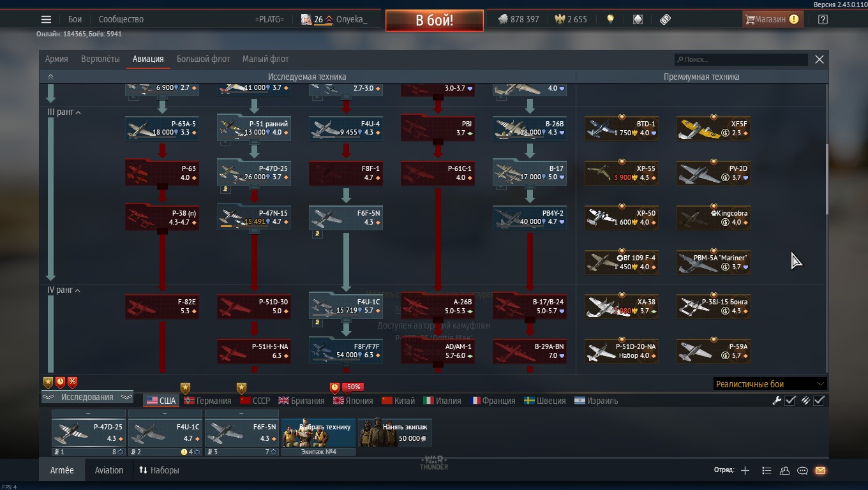
Task: Collapse all ranks with double-chevron button
Action: point(50,77)
